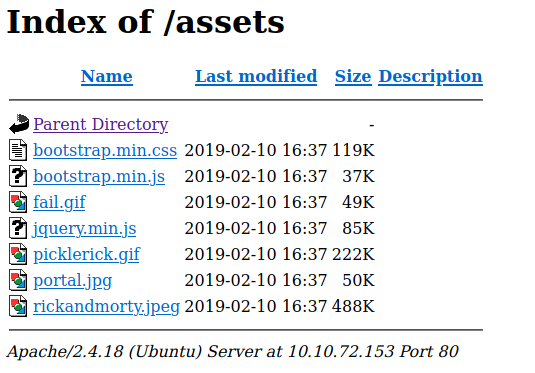Click the Parent Directory back-arrow icon
535x373 pixels.
click(x=19, y=124)
